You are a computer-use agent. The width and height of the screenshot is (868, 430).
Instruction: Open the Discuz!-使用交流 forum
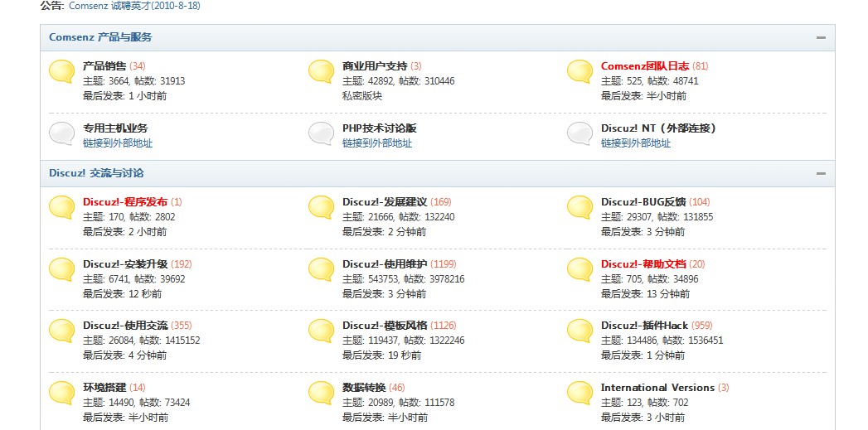click(x=125, y=326)
